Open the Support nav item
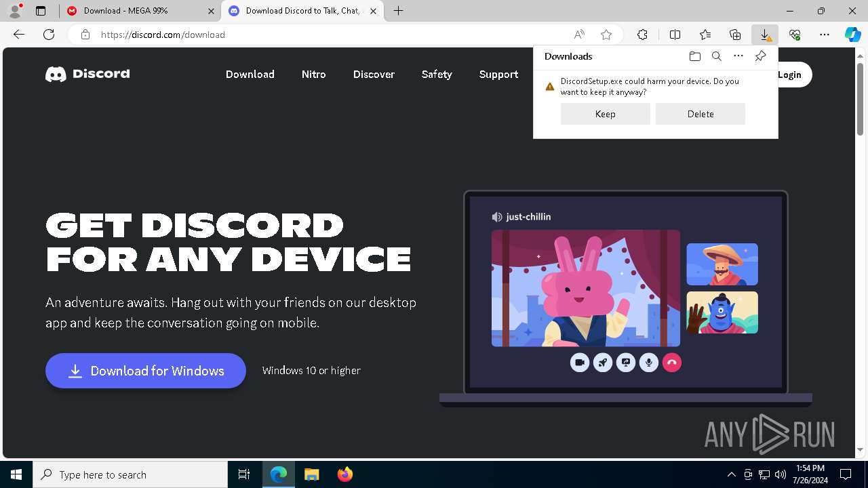Image resolution: width=868 pixels, height=488 pixels. (x=498, y=75)
